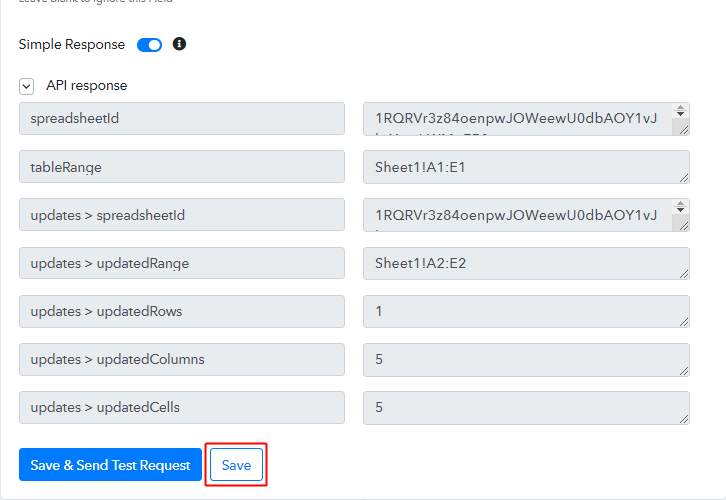Click resize handle of updatedCells value field
726x500 pixels.
[684, 419]
